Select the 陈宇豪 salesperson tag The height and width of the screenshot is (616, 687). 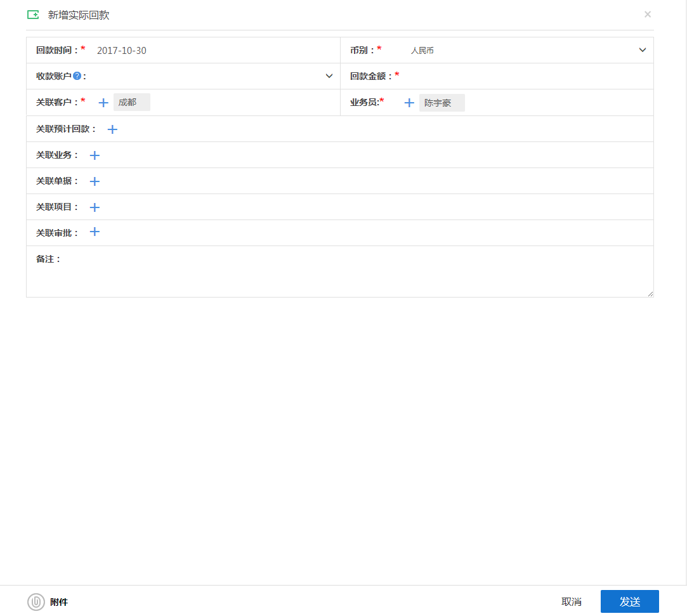pyautogui.click(x=442, y=103)
